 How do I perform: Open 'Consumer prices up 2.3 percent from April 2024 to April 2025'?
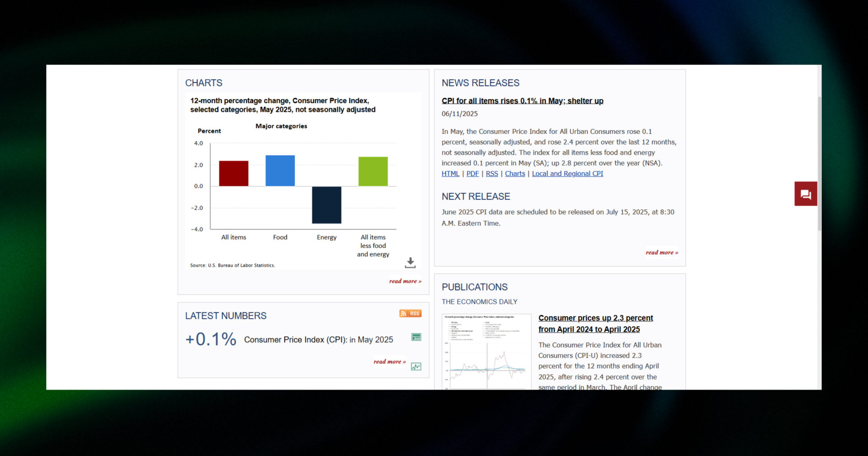point(595,323)
